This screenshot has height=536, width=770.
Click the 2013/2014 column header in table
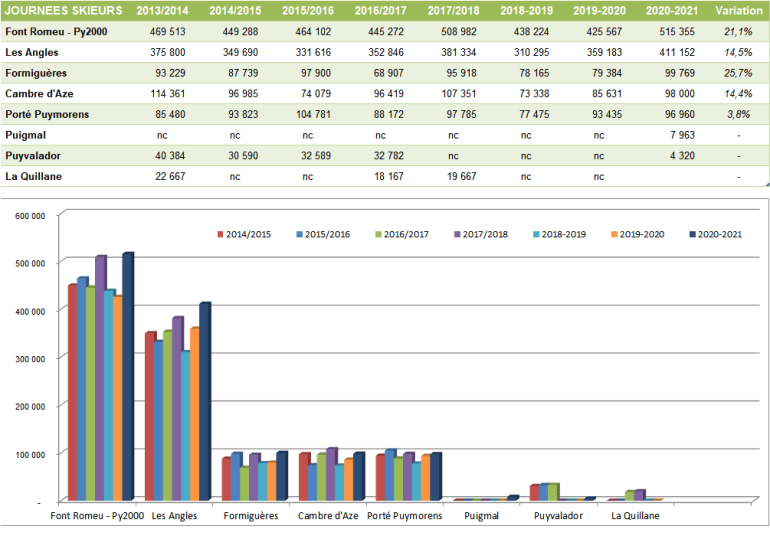pyautogui.click(x=162, y=11)
